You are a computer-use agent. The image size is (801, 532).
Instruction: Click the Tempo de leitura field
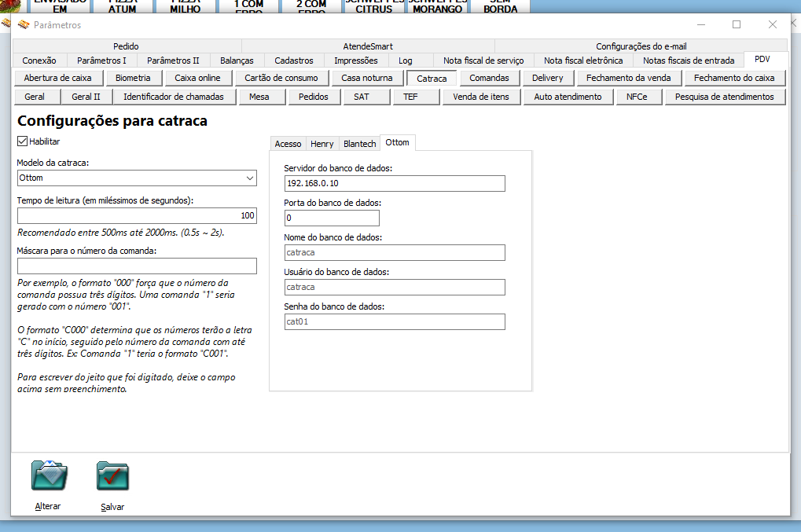point(136,215)
